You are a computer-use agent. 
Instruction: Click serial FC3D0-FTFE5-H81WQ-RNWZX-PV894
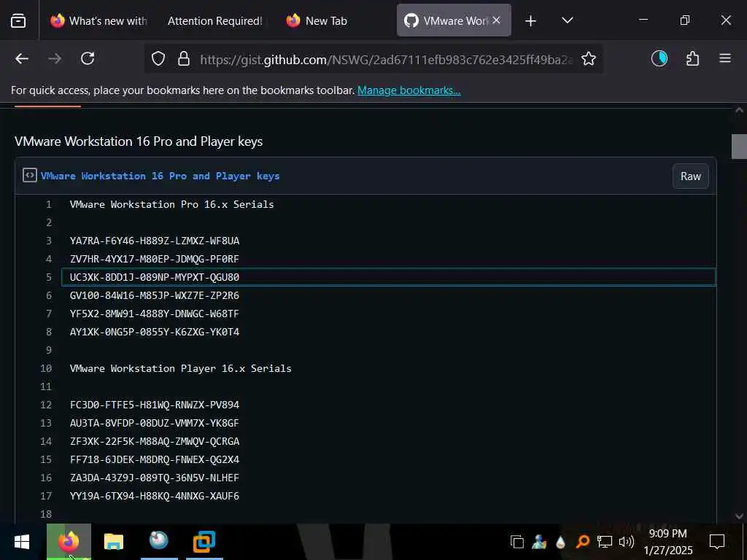(155, 405)
